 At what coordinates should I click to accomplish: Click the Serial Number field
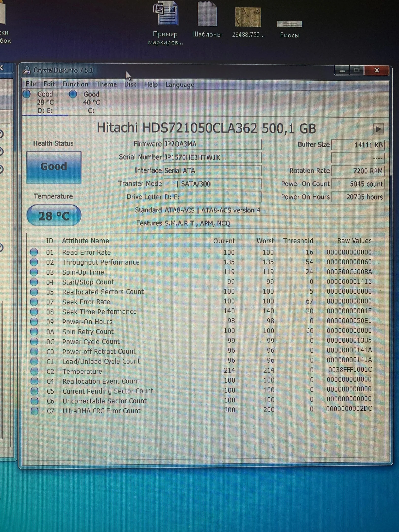(x=212, y=157)
